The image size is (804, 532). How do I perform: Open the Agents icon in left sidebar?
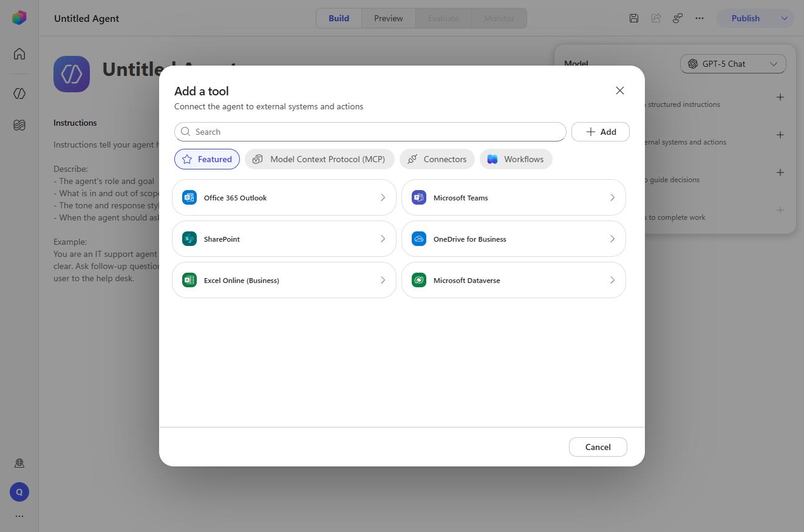pos(19,94)
